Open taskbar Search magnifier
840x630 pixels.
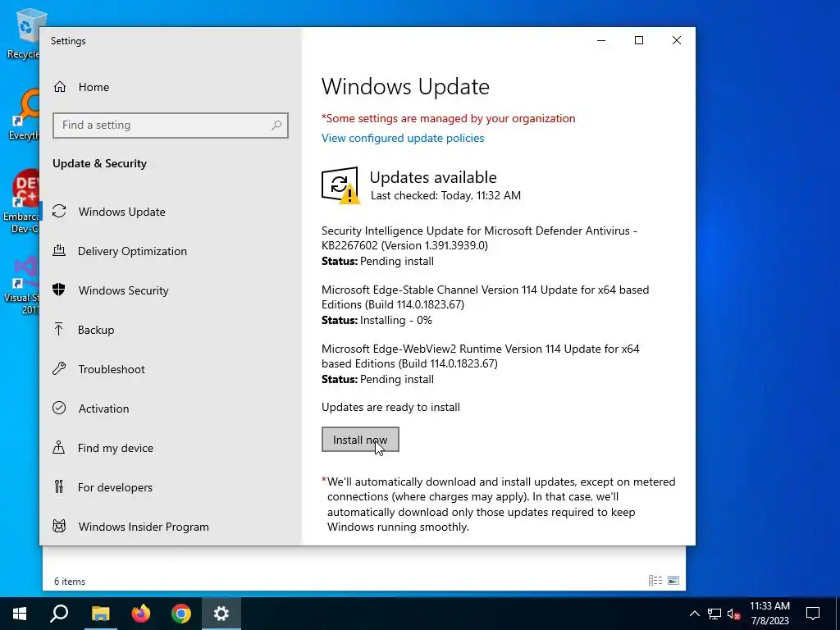click(59, 614)
